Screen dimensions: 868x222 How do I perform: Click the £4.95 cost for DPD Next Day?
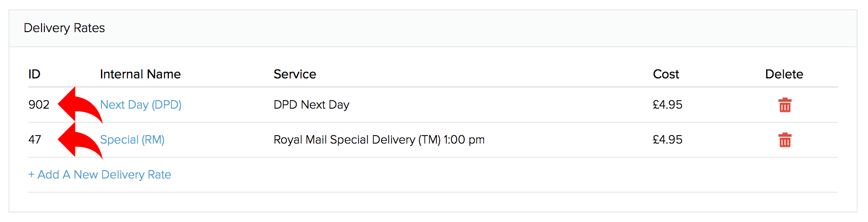(668, 105)
